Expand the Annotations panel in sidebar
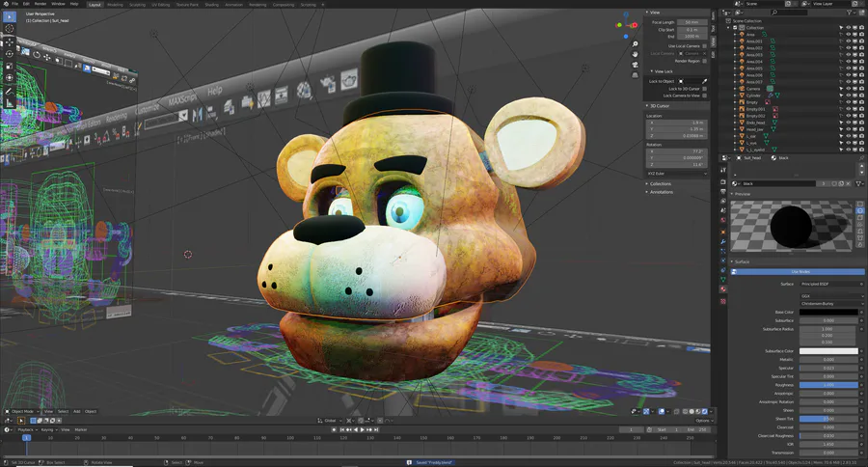This screenshot has height=467, width=868. point(660,192)
